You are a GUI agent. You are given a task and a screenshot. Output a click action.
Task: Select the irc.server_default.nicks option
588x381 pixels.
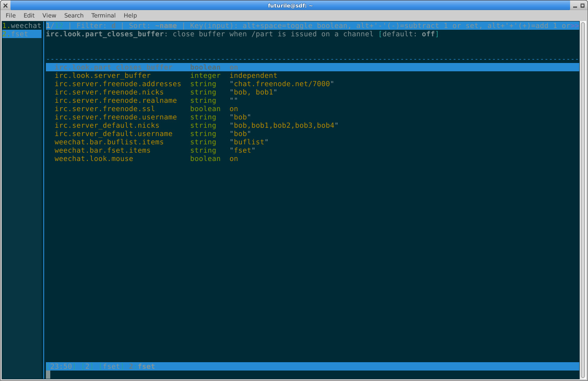coord(107,126)
